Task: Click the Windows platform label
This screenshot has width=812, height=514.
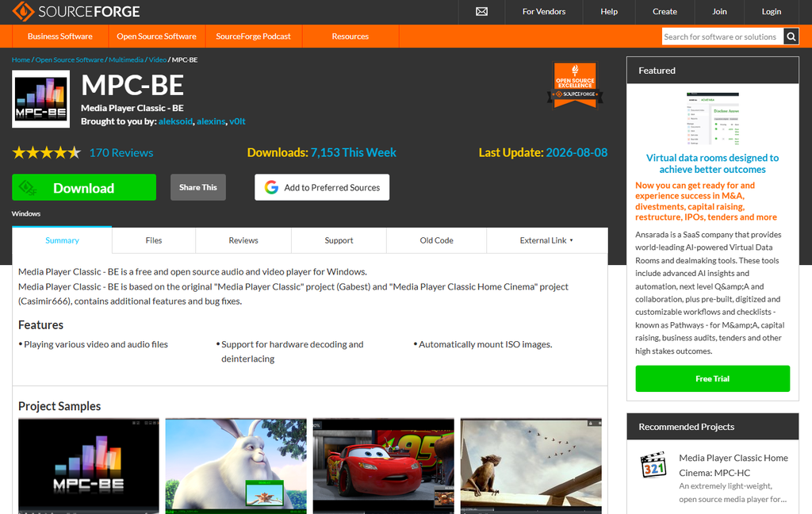Action: pos(26,213)
